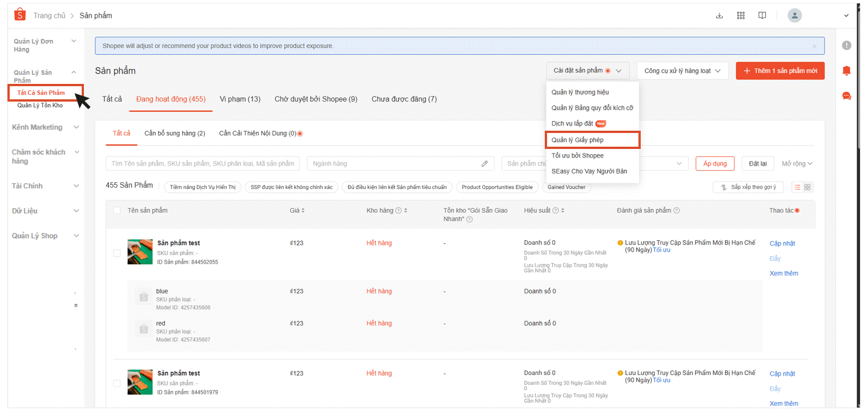The height and width of the screenshot is (411, 868).
Task: Click help icon beside Tồn kho Gói Sẵn Giao Nhanh
Action: point(469,219)
